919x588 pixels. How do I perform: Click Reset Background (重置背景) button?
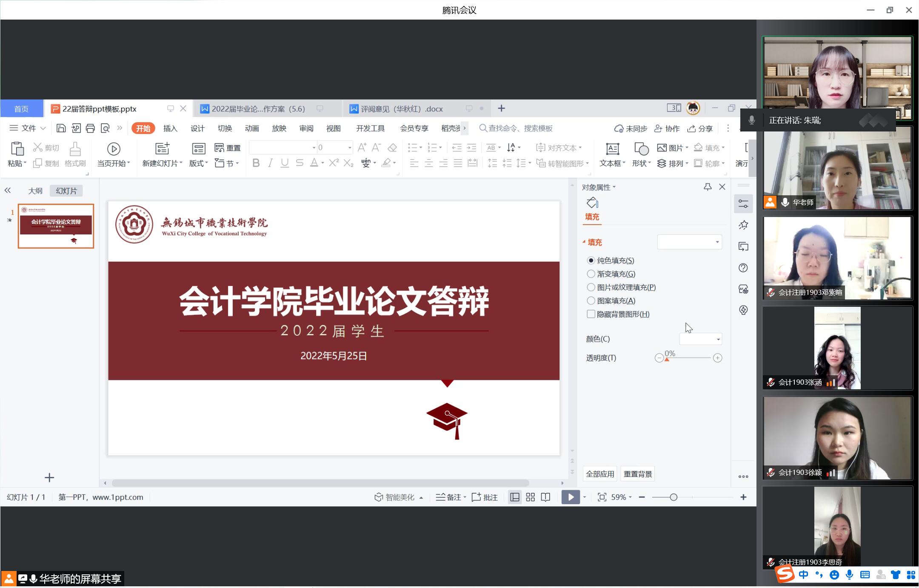(637, 474)
